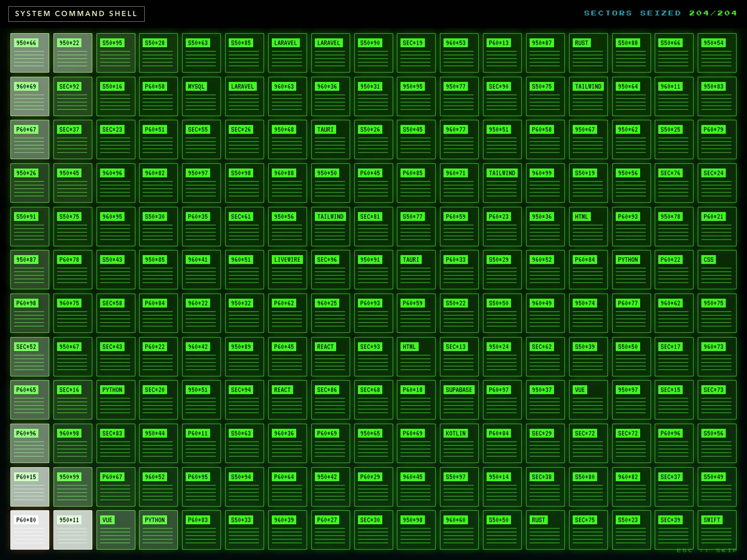
Task: Pick the card labeled SEC*83
Action: pos(116,443)
